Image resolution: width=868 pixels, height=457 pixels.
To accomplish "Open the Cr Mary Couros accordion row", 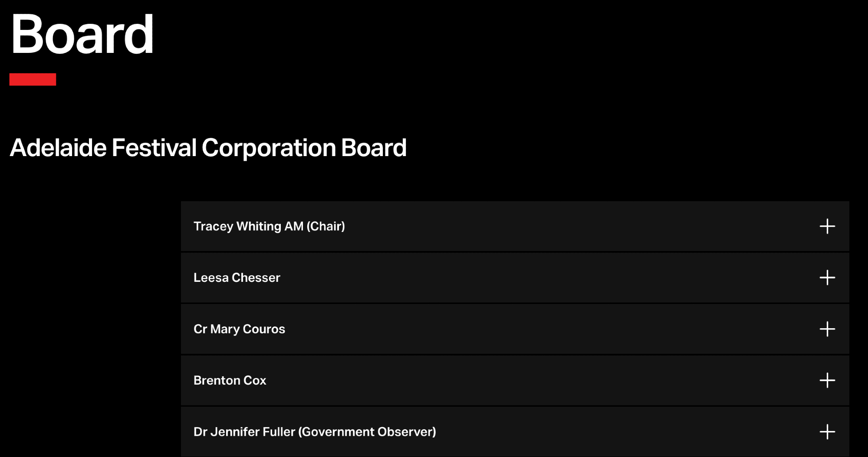I will [477, 329].
